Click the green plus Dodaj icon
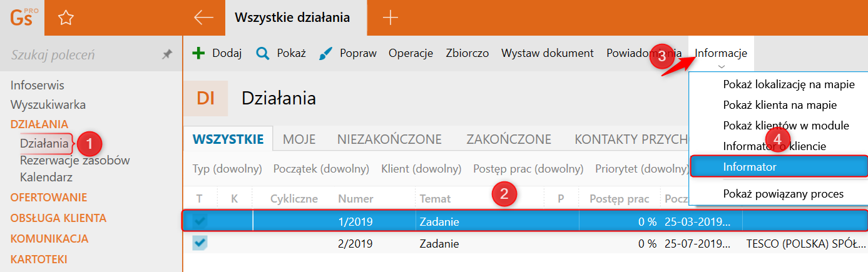The image size is (868, 272). (198, 53)
